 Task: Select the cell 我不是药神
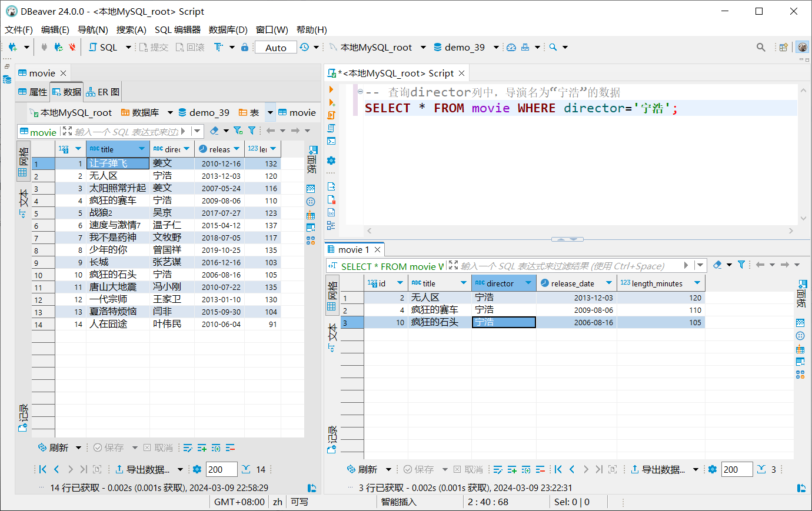point(118,238)
